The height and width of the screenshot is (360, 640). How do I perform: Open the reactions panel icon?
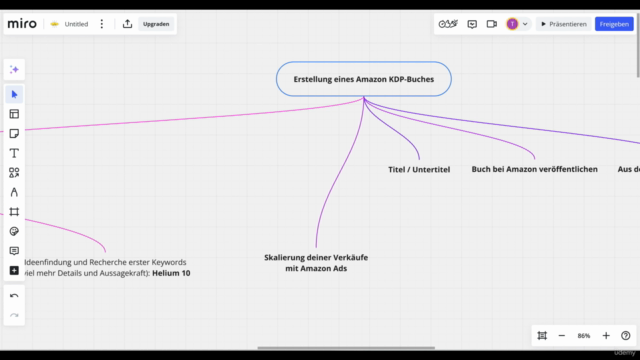pyautogui.click(x=472, y=24)
